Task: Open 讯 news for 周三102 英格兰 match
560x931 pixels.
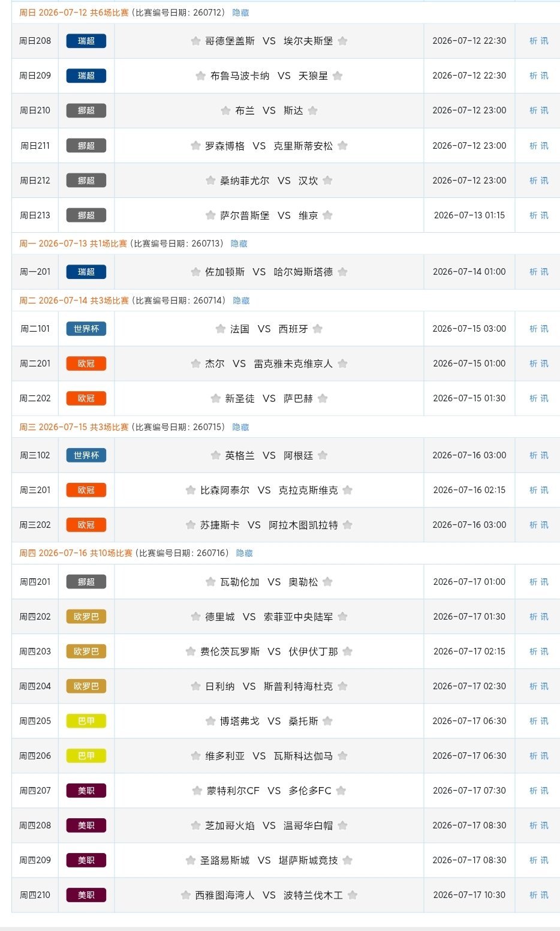Action: click(544, 455)
